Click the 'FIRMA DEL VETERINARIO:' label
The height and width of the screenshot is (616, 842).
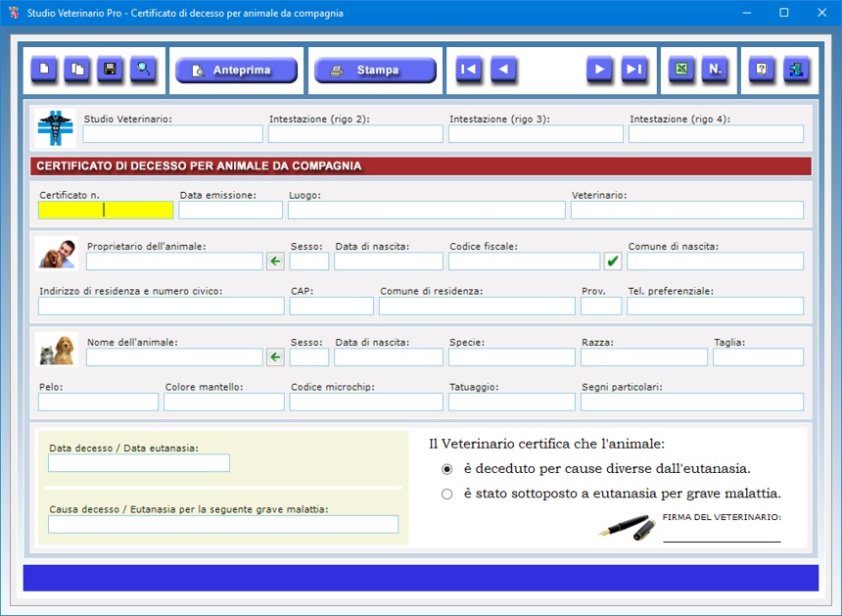click(x=722, y=517)
